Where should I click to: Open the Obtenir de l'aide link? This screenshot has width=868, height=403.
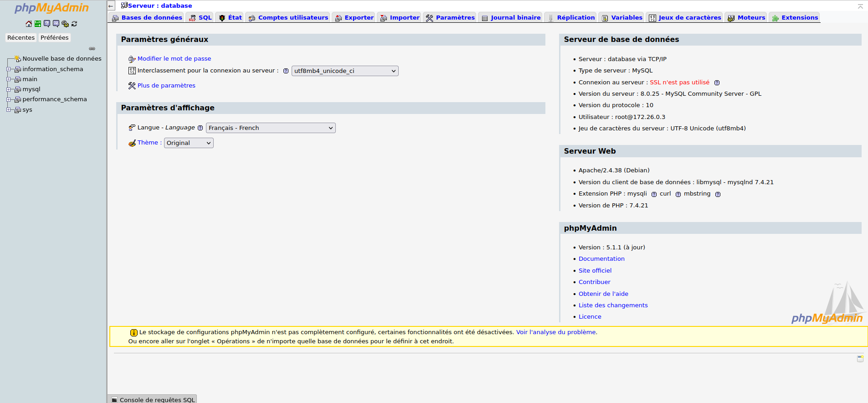(x=603, y=294)
